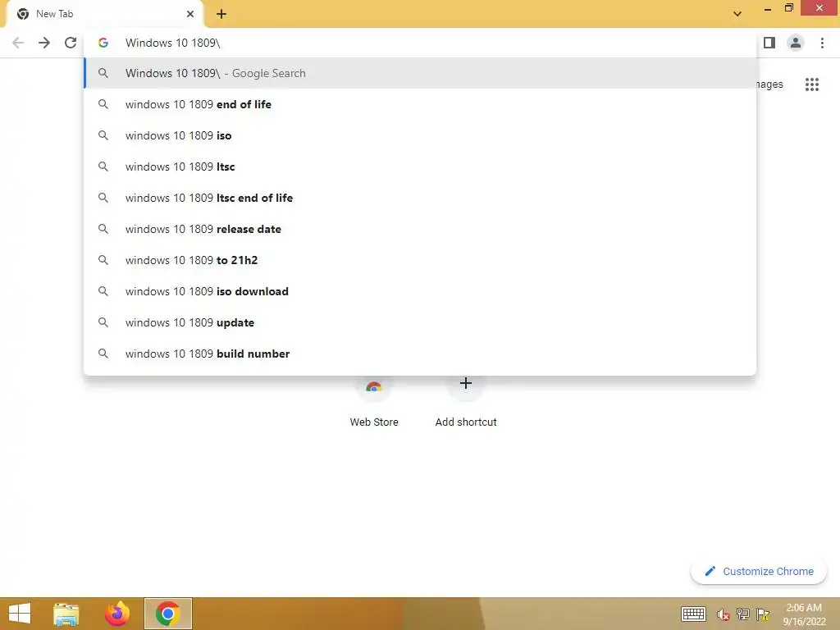Choose suggestion 'windows 10 1809 ltsc end of life'

click(x=420, y=198)
